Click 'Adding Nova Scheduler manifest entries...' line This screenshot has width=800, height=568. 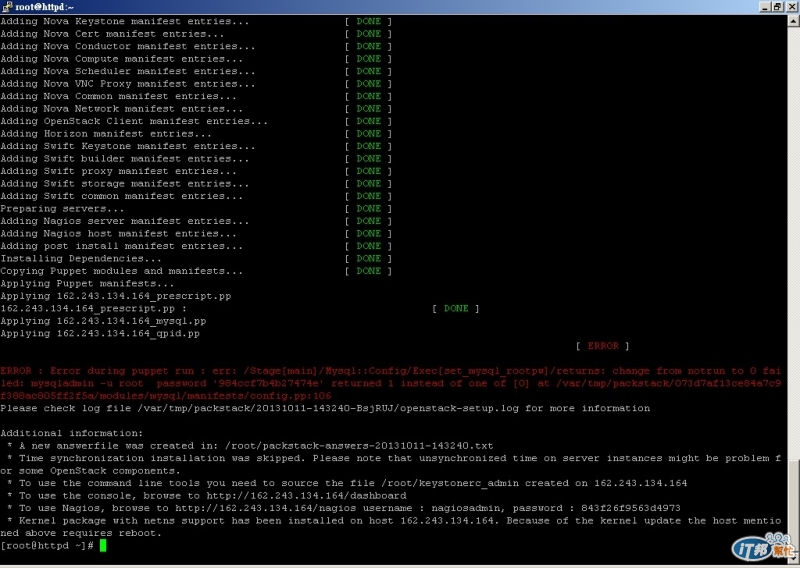(128, 71)
